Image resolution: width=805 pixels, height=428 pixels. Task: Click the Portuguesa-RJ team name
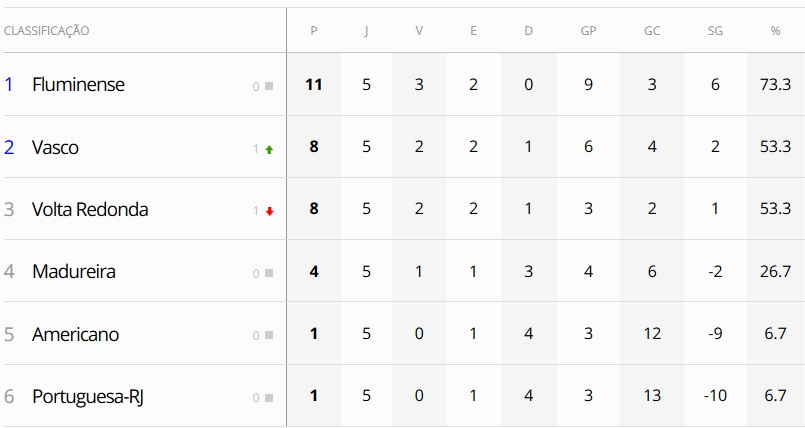coord(89,396)
